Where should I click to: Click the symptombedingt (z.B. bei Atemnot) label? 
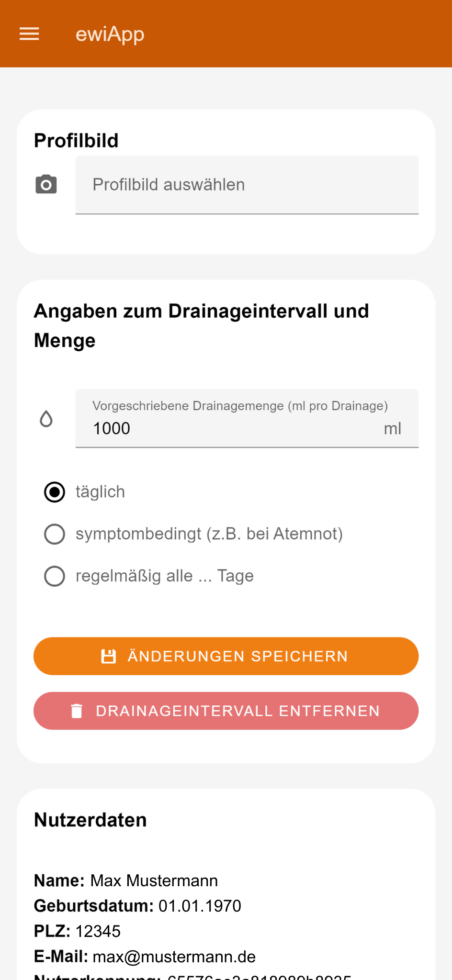point(209,534)
